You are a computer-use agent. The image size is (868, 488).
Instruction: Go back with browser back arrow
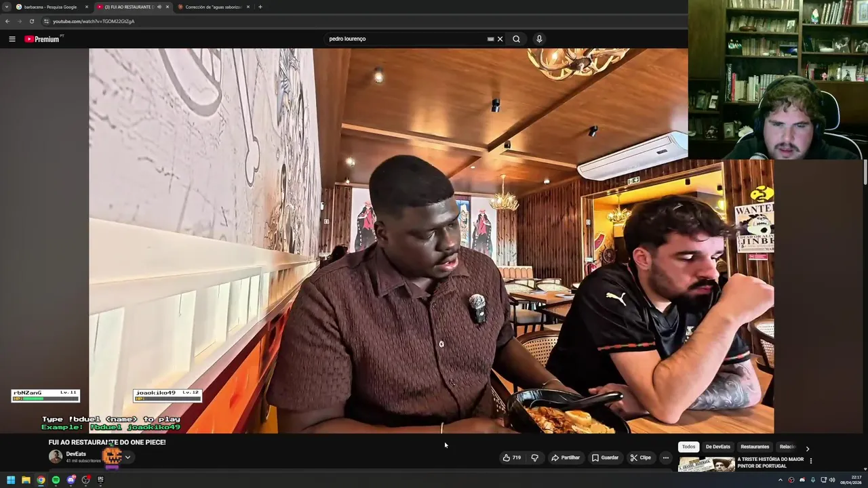coord(7,21)
